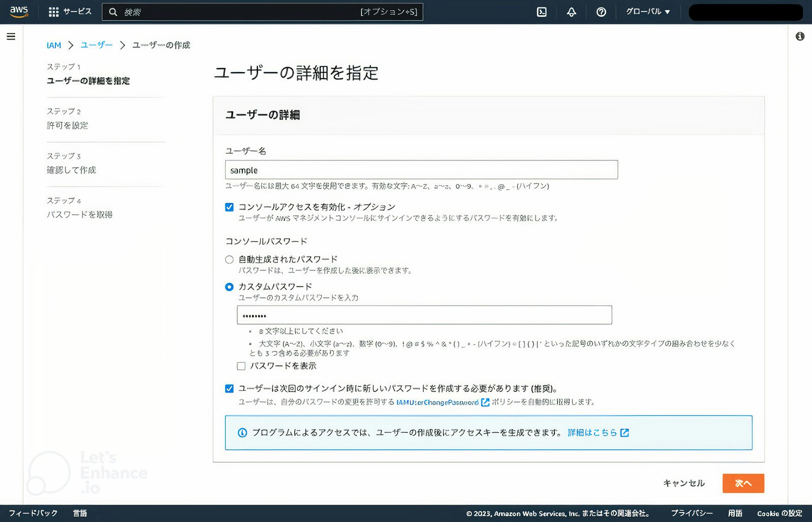
Task: Select step 2 許可を設定
Action: coord(68,125)
